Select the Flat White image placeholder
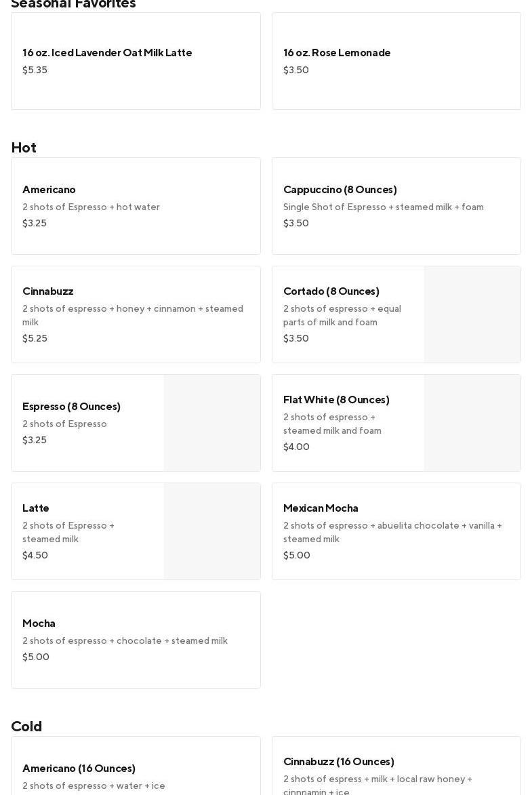Image resolution: width=532 pixels, height=795 pixels. click(x=472, y=423)
